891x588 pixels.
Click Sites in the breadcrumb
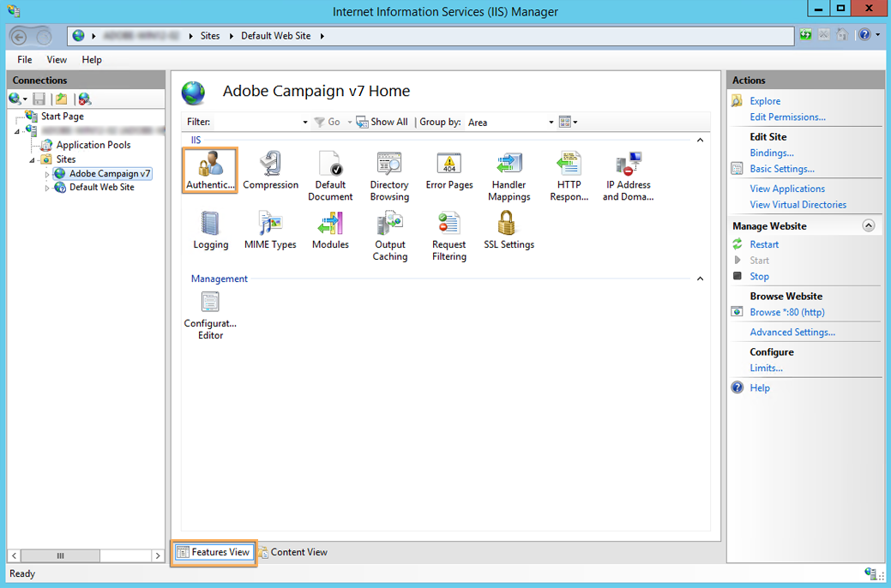tap(210, 36)
